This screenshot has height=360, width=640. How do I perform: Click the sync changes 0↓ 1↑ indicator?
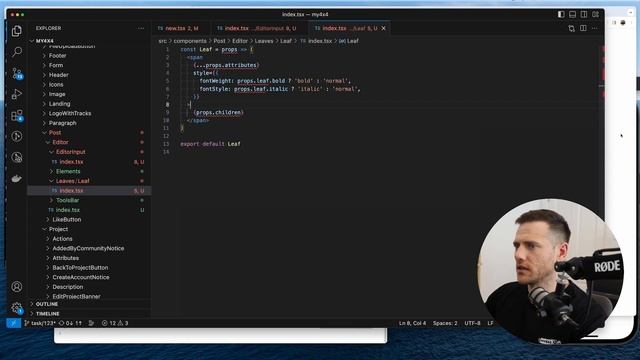[x=70, y=323]
